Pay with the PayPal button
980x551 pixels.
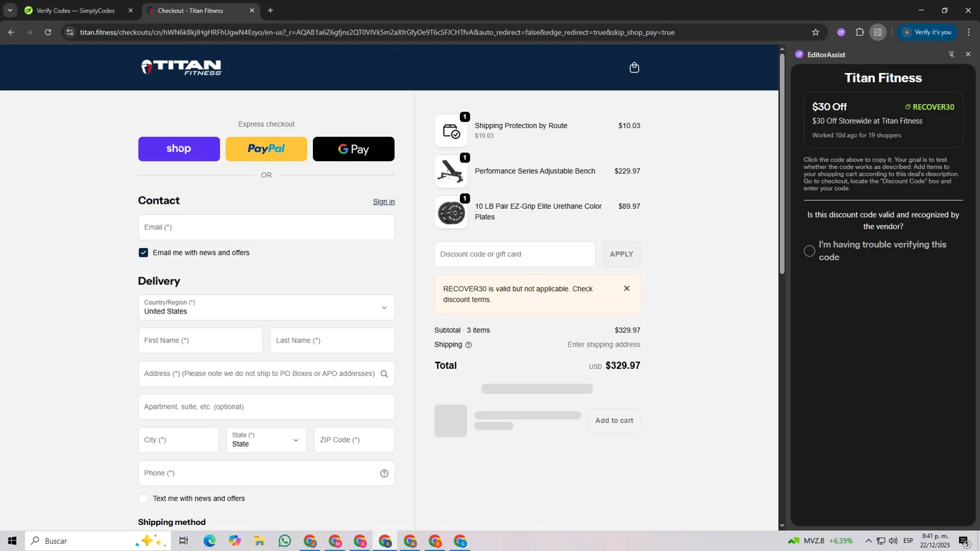point(266,149)
